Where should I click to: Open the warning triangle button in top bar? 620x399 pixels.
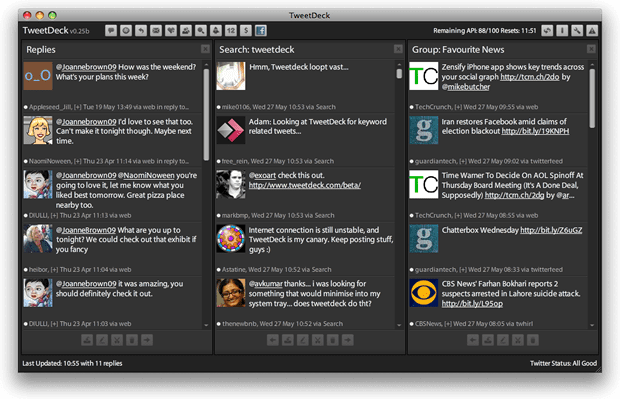tap(592, 30)
